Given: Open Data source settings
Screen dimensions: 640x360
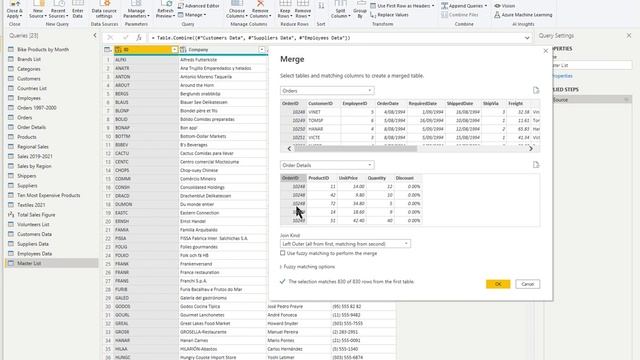Looking at the screenshot, I should [104, 9].
